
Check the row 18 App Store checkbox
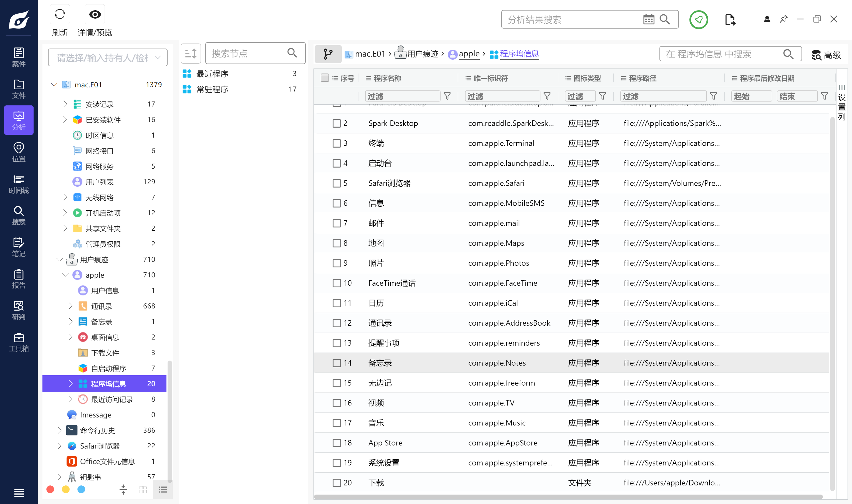coord(337,443)
